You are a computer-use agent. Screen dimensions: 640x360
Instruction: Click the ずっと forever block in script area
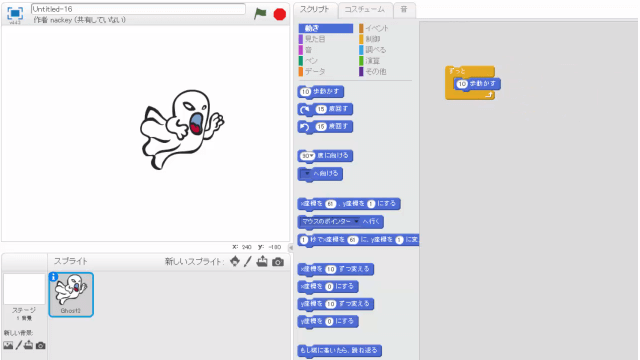click(x=458, y=71)
